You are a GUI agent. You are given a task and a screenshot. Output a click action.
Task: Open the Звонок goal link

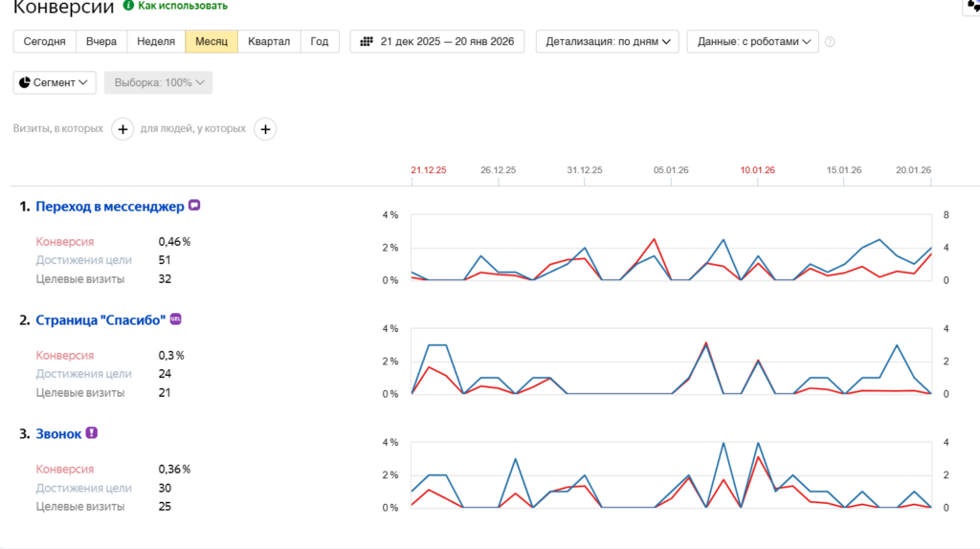click(58, 433)
